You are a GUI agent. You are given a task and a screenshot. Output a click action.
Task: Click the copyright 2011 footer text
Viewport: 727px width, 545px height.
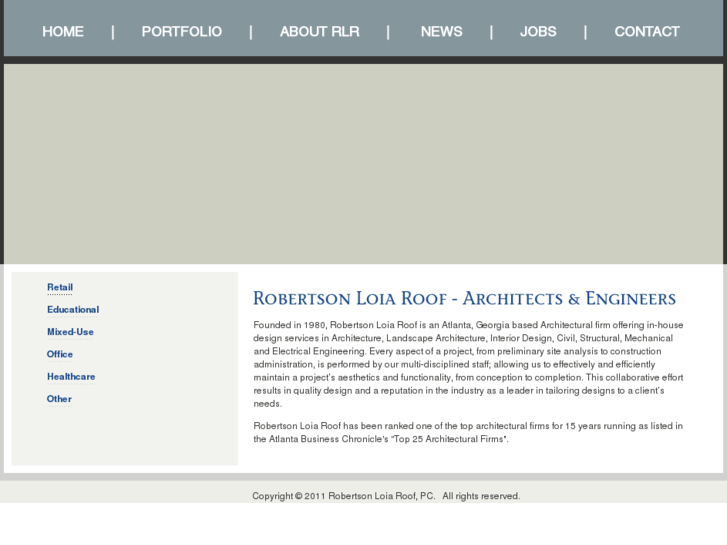click(x=386, y=496)
